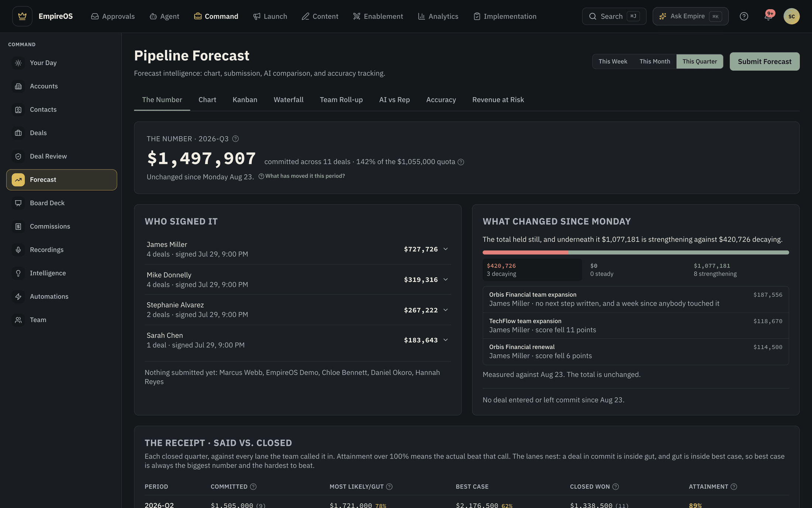Click the Submit Forecast button
Screen dimensions: 812x508
click(x=764, y=61)
